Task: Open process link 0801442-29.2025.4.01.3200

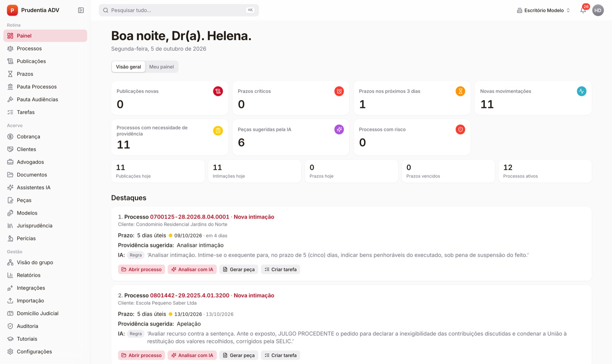Action: pyautogui.click(x=190, y=295)
